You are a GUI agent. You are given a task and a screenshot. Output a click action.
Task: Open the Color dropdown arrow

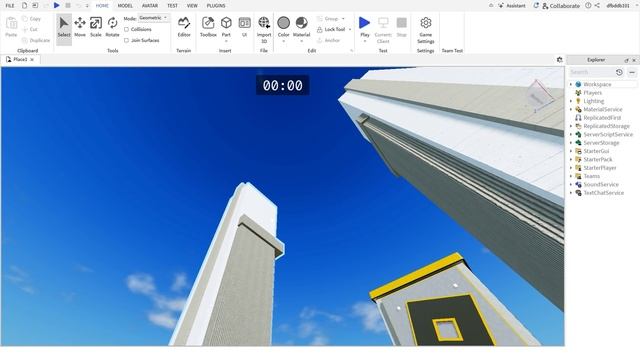click(283, 41)
